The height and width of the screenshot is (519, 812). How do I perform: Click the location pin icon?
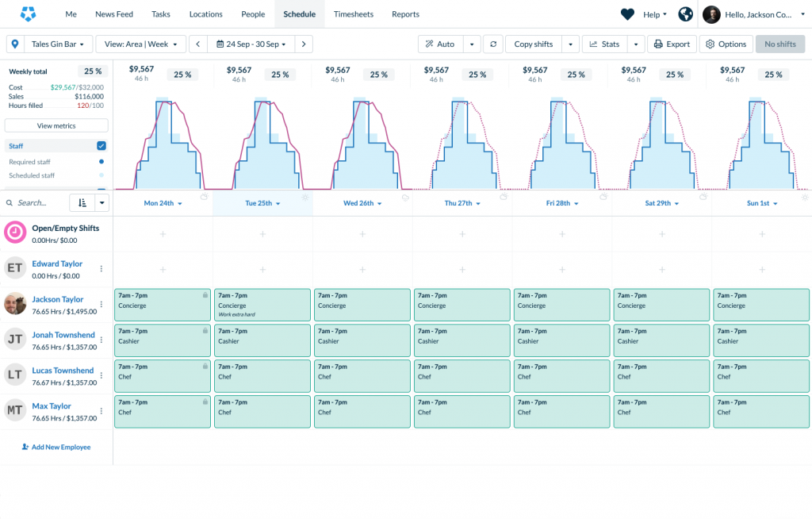point(15,44)
